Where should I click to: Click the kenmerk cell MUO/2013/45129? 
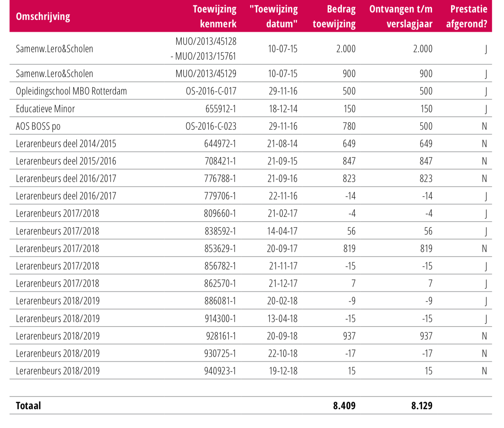(x=206, y=74)
